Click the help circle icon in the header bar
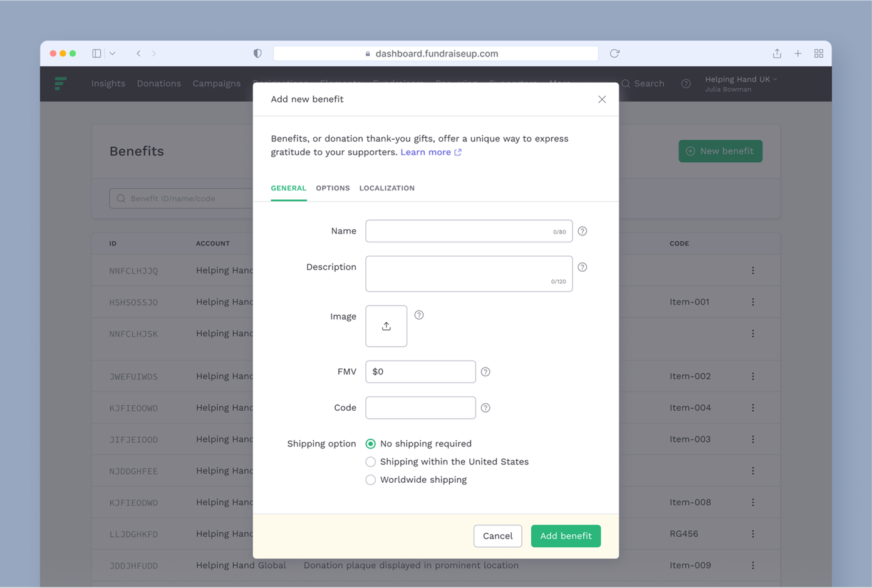872x588 pixels. [685, 83]
